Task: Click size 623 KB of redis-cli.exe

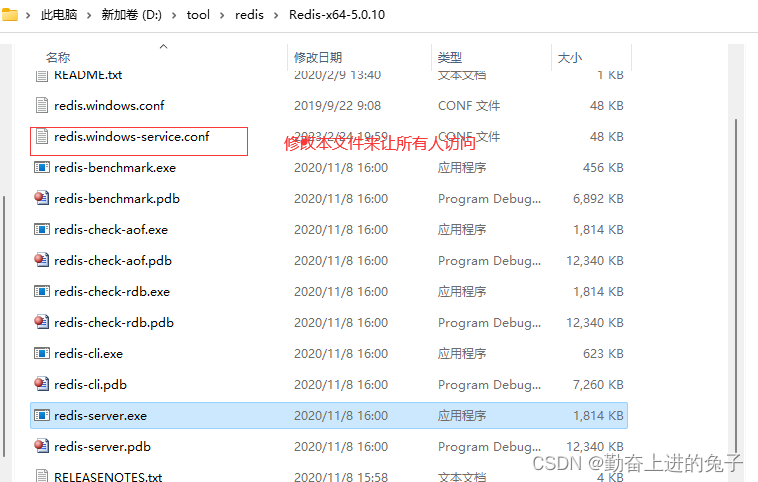Action: (x=603, y=353)
